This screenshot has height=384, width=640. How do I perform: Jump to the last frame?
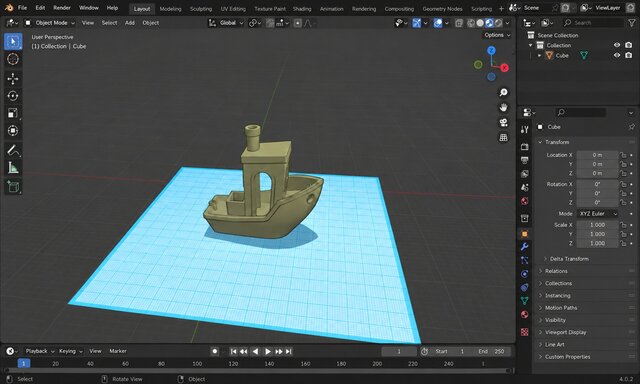289,351
